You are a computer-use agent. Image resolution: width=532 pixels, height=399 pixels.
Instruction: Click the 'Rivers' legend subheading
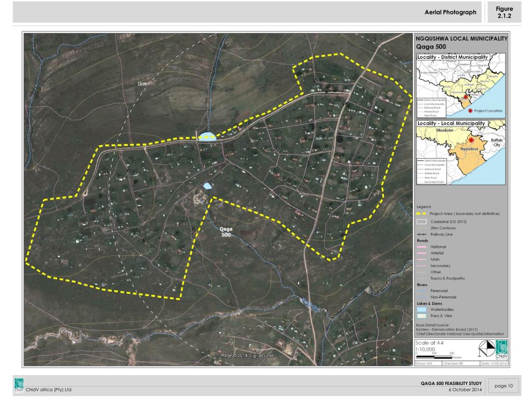tap(422, 285)
